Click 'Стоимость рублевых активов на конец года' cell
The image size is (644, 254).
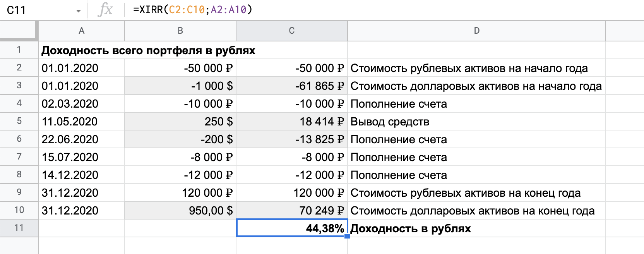coord(477,193)
